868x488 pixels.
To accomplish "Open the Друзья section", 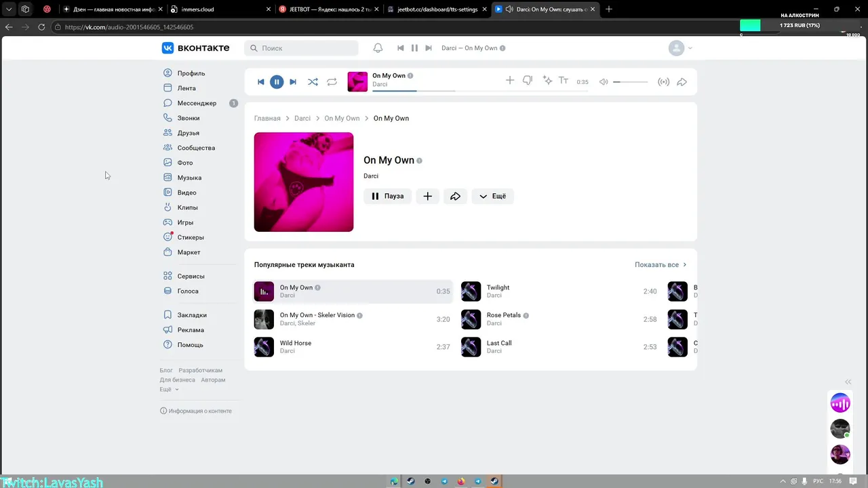I will click(x=189, y=133).
